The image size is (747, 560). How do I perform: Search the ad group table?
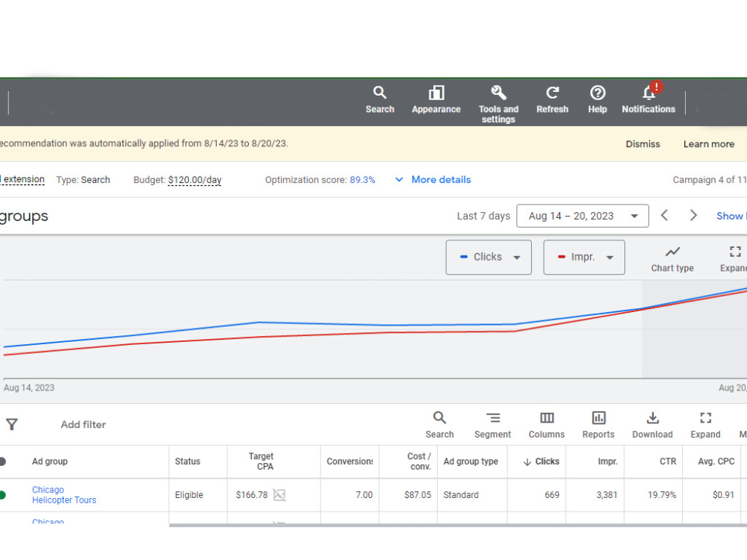coord(439,426)
